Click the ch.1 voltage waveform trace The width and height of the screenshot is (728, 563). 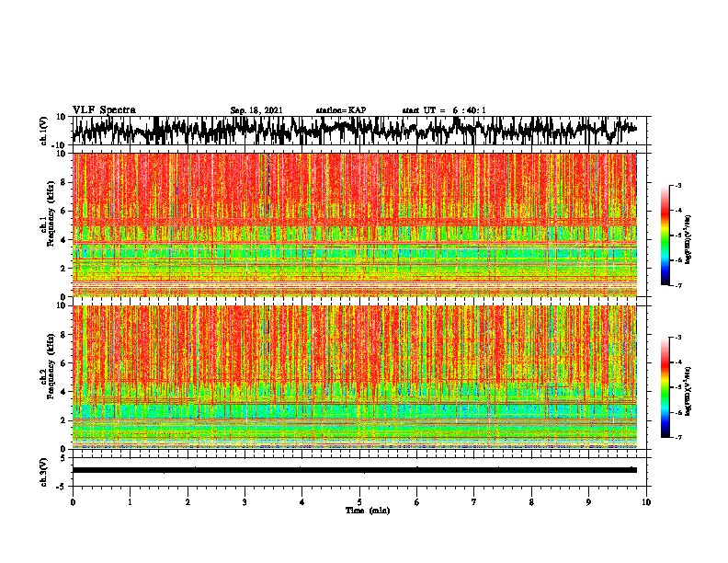(354, 130)
